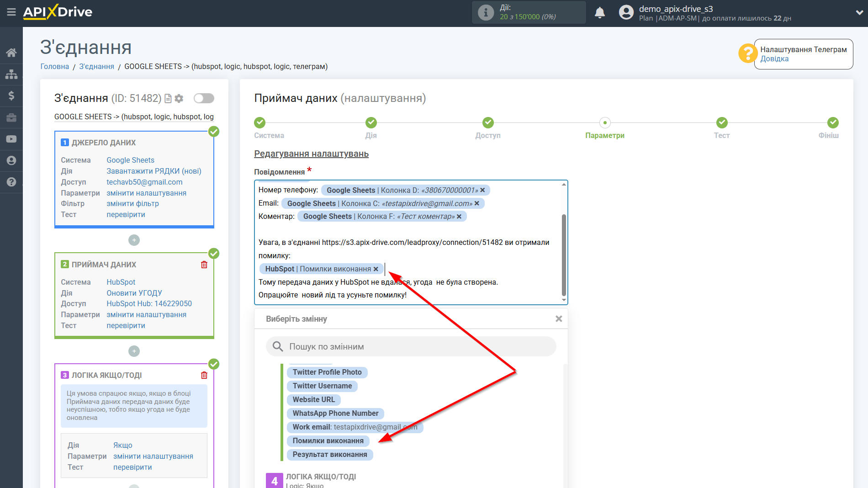Click Якщо action link in logic block
This screenshot has width=868, height=488.
coord(123,446)
